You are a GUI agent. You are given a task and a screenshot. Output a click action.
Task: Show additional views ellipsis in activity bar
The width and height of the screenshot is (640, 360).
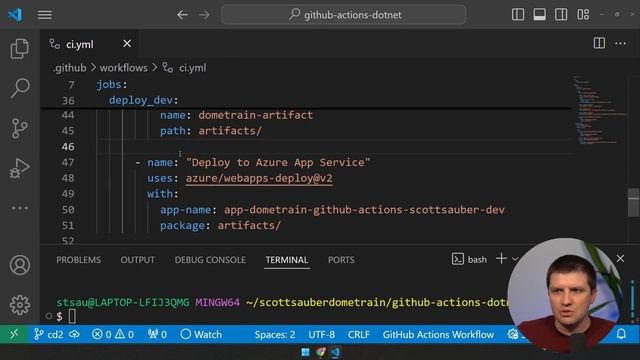tap(20, 208)
